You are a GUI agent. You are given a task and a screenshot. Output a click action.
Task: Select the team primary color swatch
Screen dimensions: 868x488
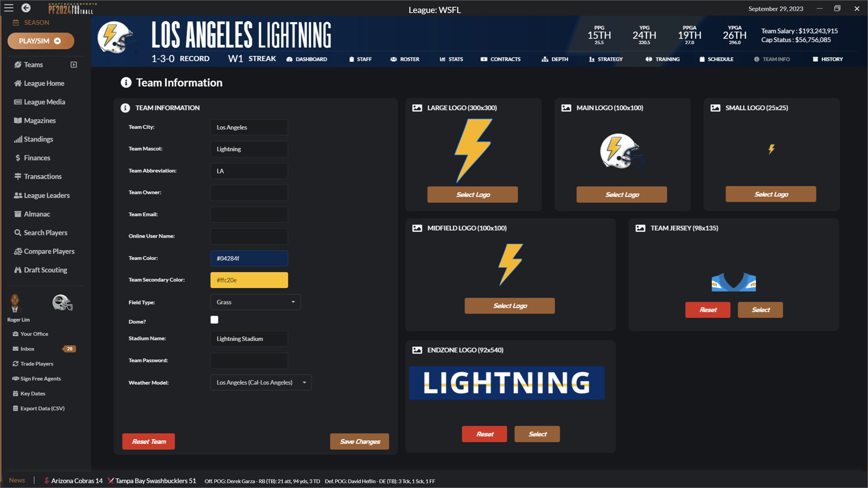pos(250,258)
